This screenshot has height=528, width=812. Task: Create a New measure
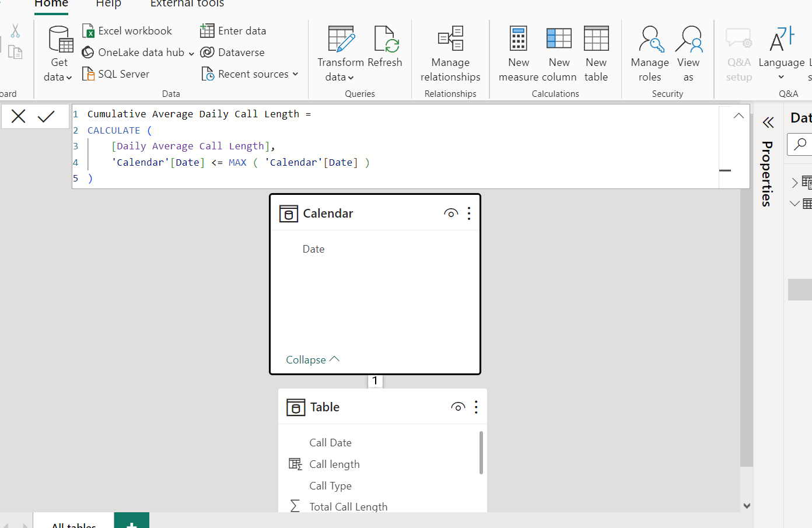(519, 54)
